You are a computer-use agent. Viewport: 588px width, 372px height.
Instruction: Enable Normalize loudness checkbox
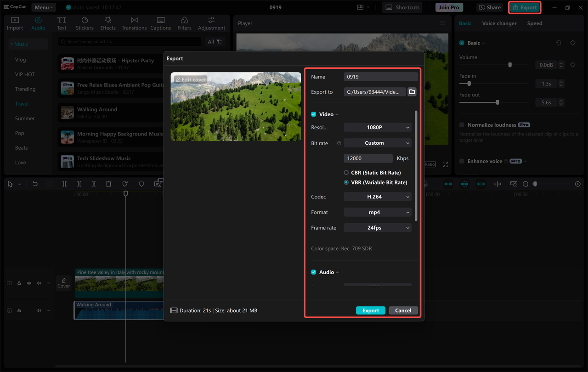(462, 125)
